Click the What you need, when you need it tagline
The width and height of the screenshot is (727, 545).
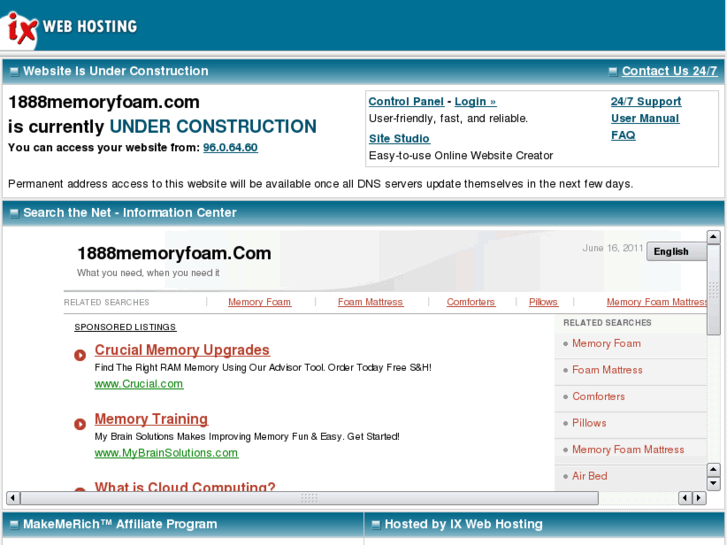[x=148, y=273]
